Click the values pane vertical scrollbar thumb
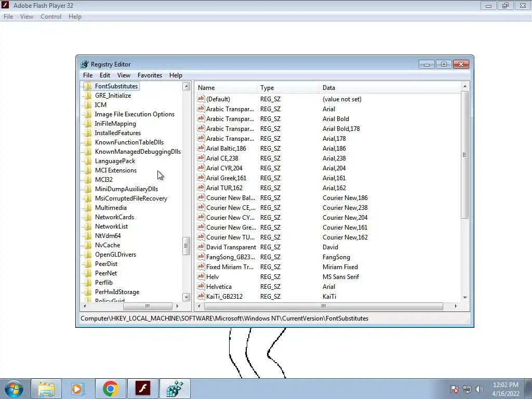Viewport: 532px width, 399px height. point(465,155)
